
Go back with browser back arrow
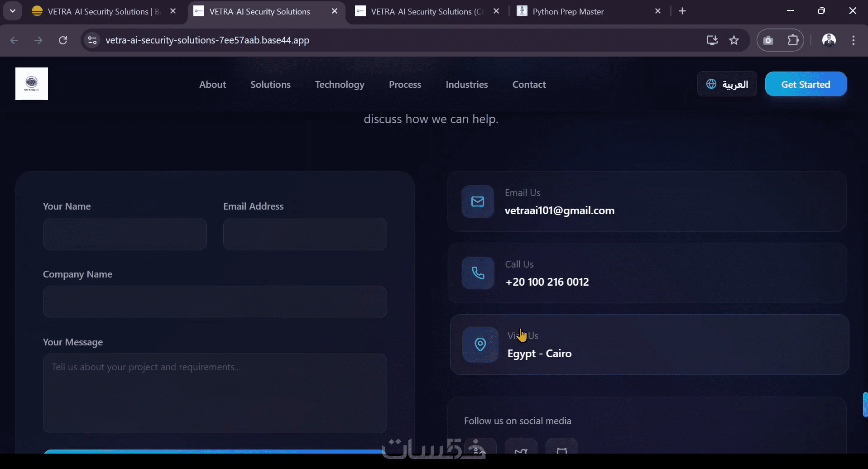(14, 40)
